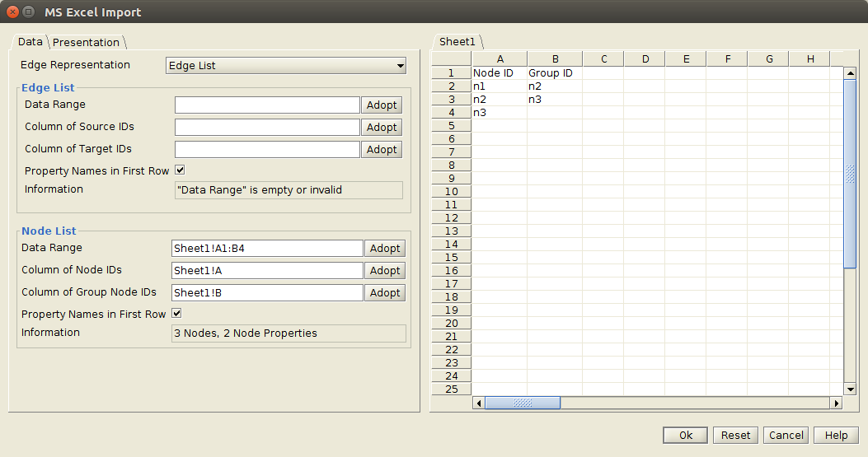Select row header 10
This screenshot has height=457, width=868.
451,191
